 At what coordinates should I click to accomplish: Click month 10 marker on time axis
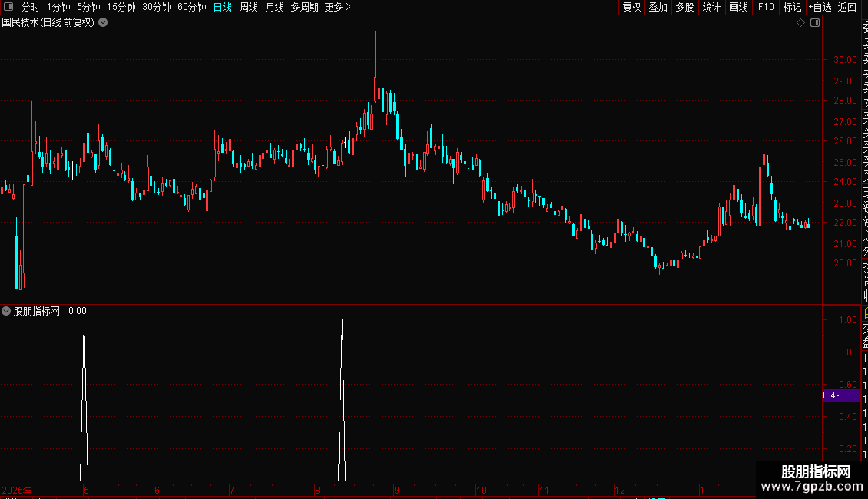[x=481, y=491]
